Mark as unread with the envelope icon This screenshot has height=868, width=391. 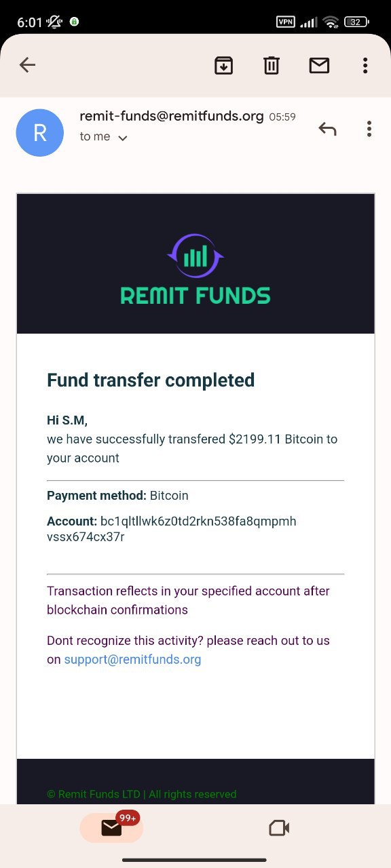(x=319, y=65)
